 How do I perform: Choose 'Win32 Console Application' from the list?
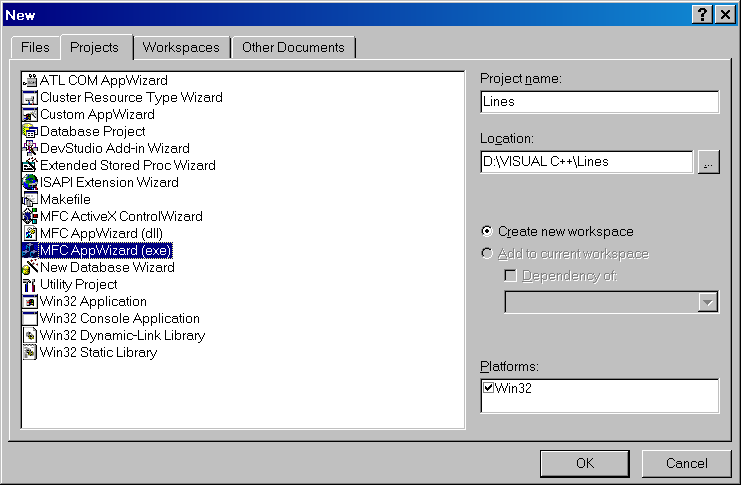pos(120,319)
